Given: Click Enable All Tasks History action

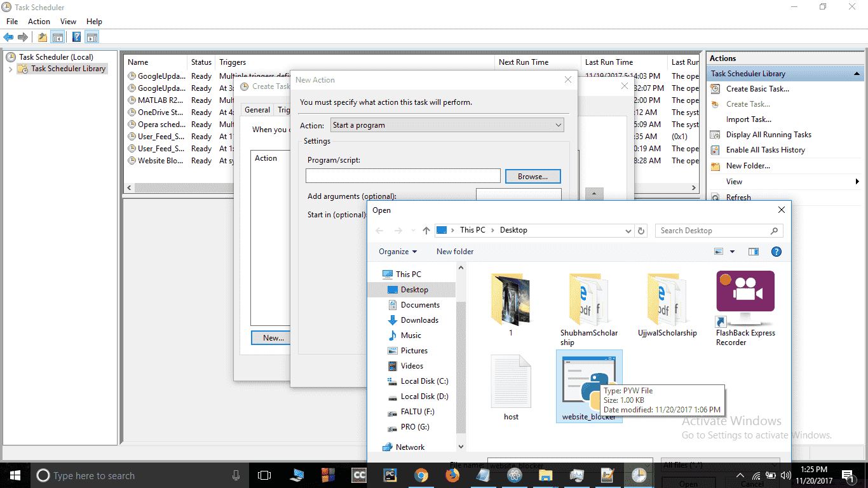Looking at the screenshot, I should 765,150.
